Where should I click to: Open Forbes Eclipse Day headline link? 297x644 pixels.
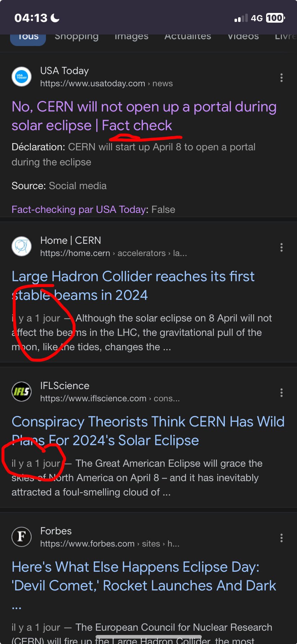tap(144, 576)
